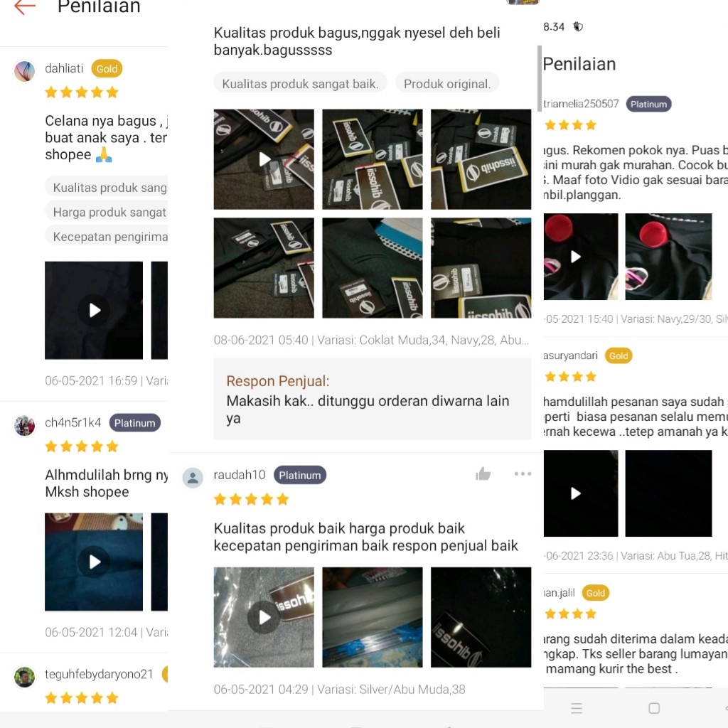This screenshot has height=728, width=728.
Task: Open teguhfebydaryono21's profile avatar
Action: pyautogui.click(x=25, y=677)
